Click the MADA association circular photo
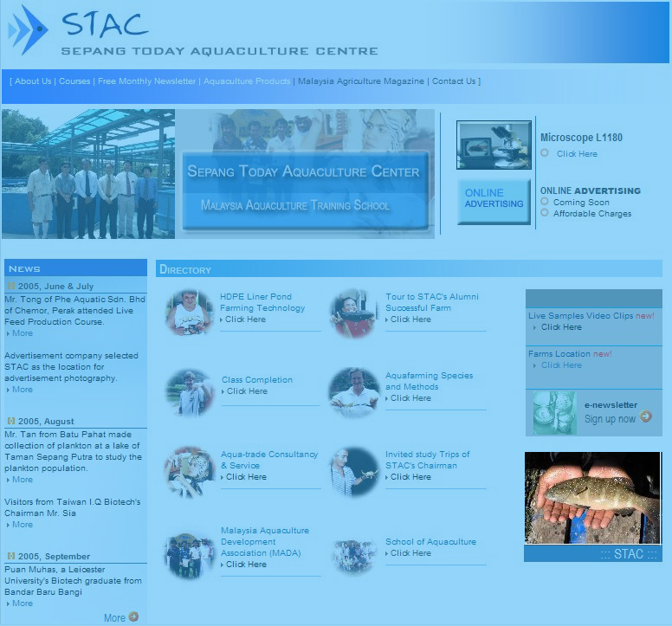 tap(190, 554)
